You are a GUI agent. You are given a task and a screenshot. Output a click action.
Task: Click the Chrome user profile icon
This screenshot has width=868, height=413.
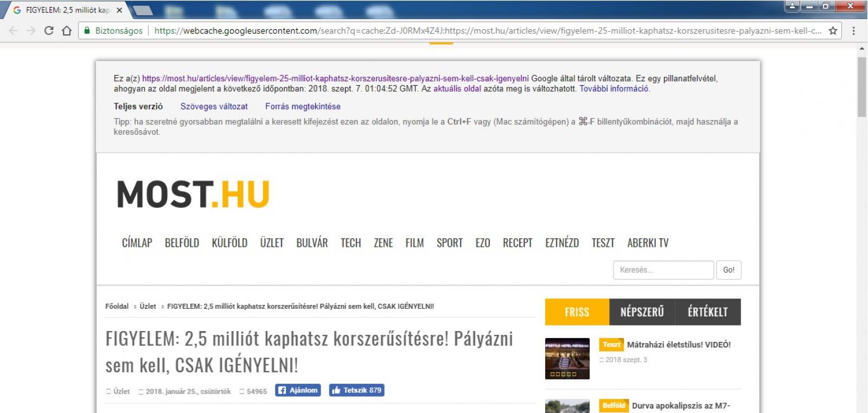(792, 6)
